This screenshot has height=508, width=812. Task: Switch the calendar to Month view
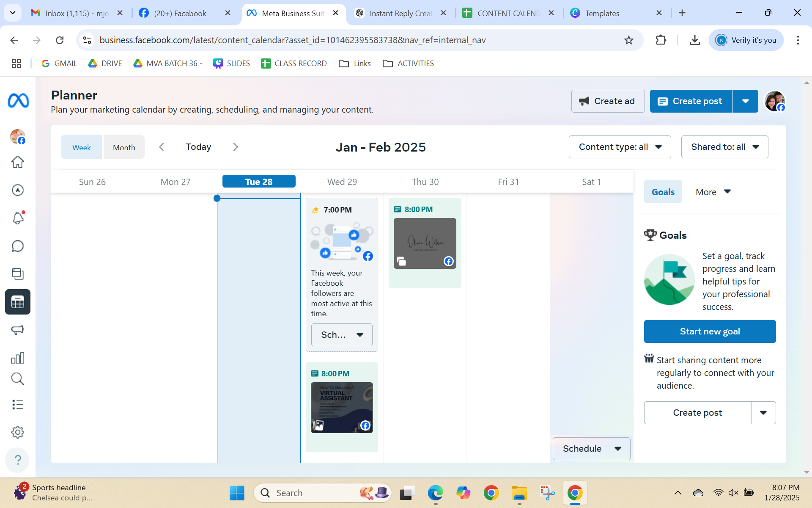click(x=124, y=147)
